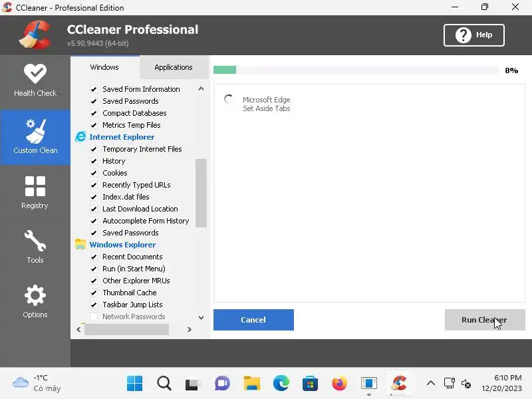Viewport: 532px width, 399px height.
Task: Launch Firefox from taskbar
Action: (339, 384)
